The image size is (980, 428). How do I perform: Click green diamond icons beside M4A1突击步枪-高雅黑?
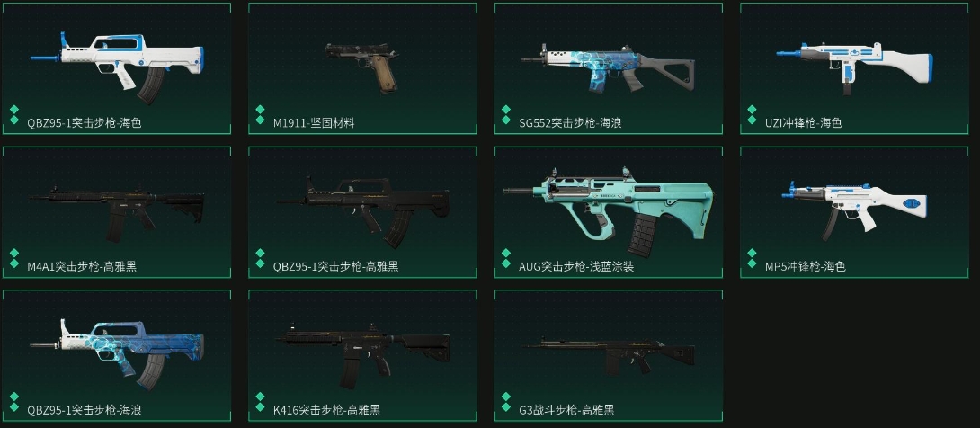tap(14, 258)
